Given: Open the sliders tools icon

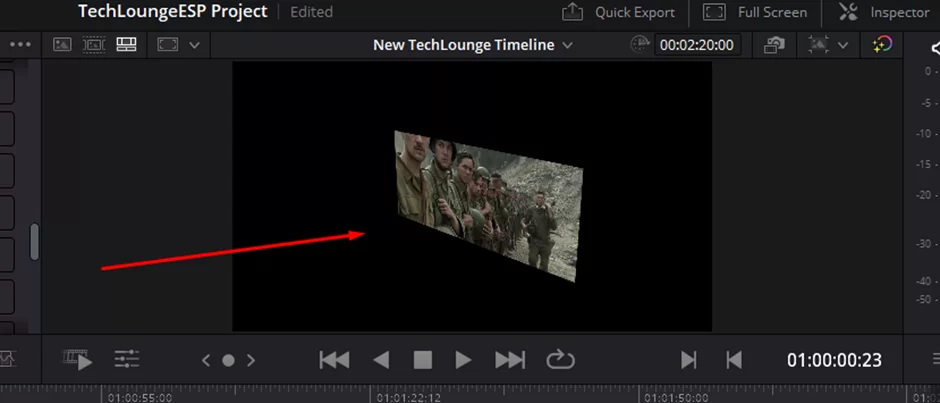Looking at the screenshot, I should click(x=127, y=360).
